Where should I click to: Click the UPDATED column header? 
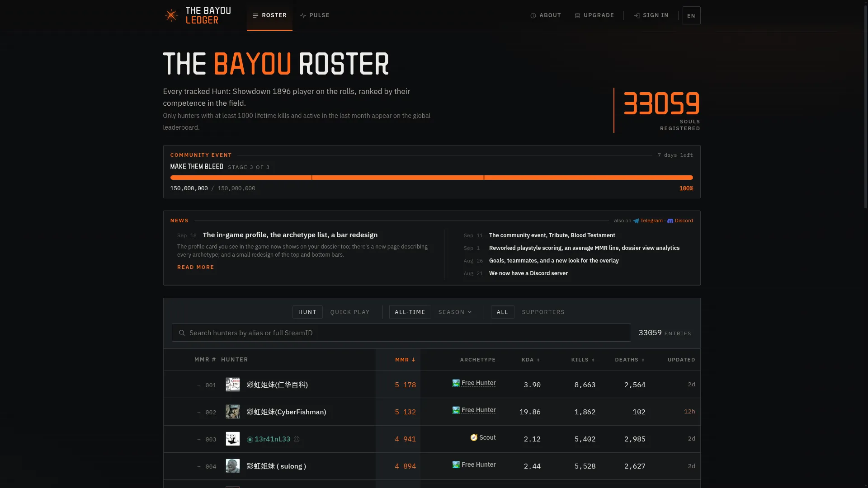pyautogui.click(x=681, y=360)
